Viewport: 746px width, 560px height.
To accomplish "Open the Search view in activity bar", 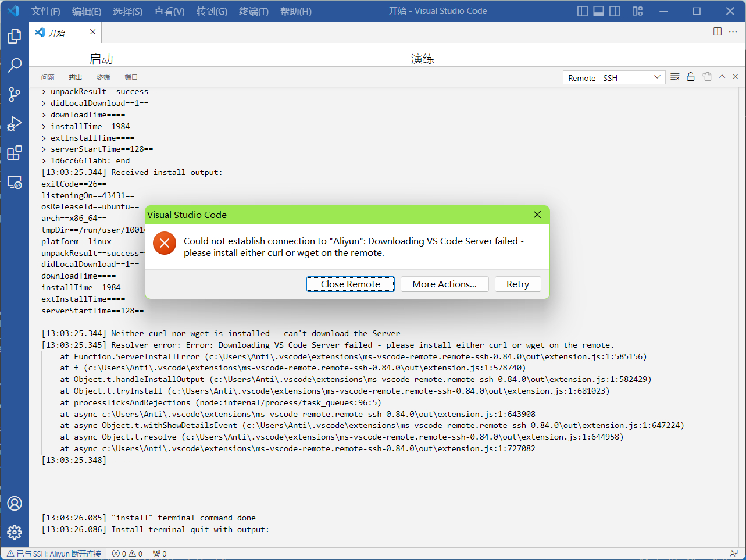I will (15, 65).
